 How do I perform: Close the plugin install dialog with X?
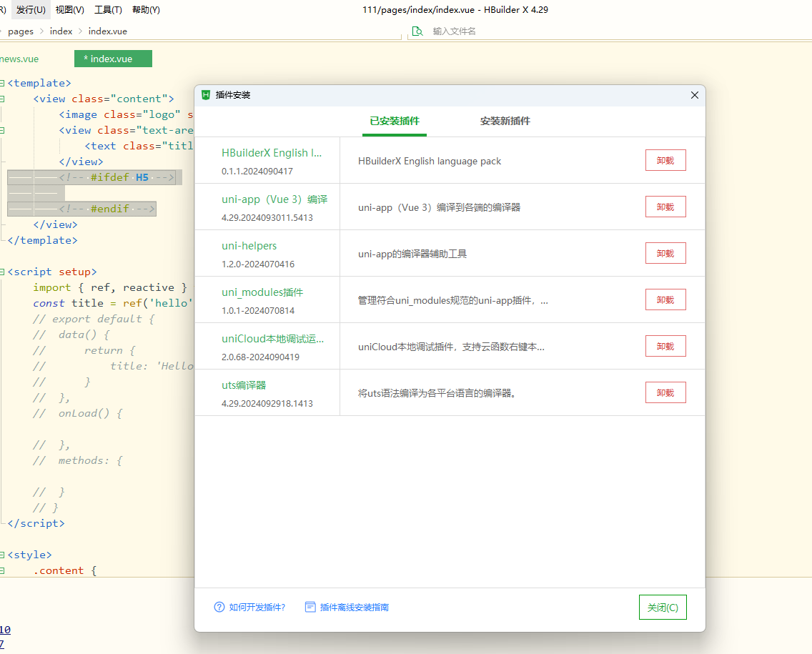click(x=695, y=95)
